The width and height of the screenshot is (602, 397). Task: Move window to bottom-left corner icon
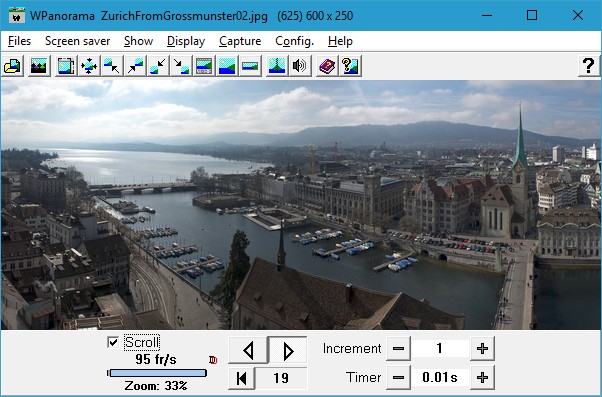(x=158, y=66)
